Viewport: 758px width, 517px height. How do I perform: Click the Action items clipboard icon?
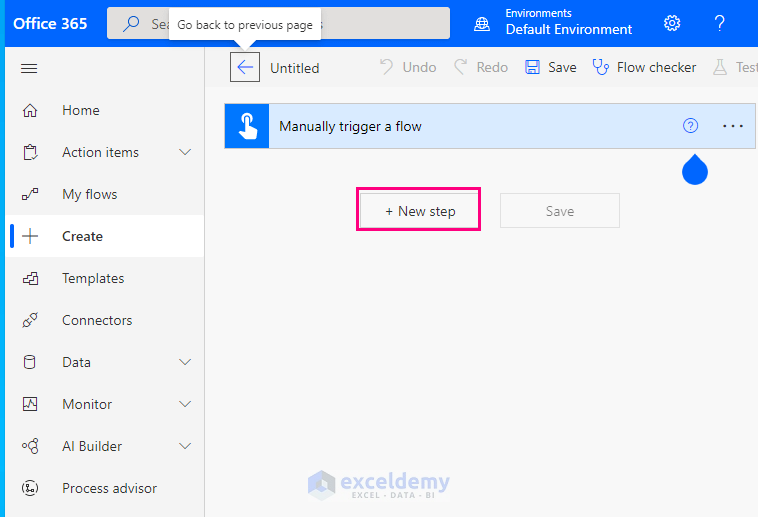30,152
